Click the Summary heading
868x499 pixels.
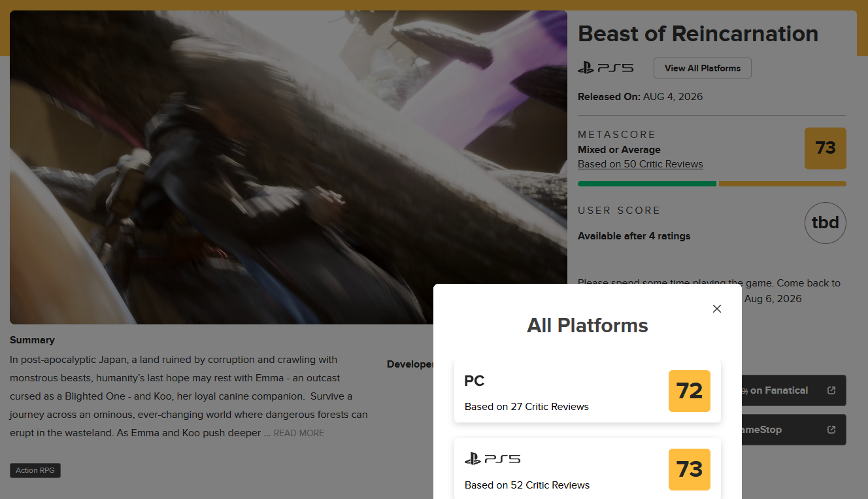[32, 340]
